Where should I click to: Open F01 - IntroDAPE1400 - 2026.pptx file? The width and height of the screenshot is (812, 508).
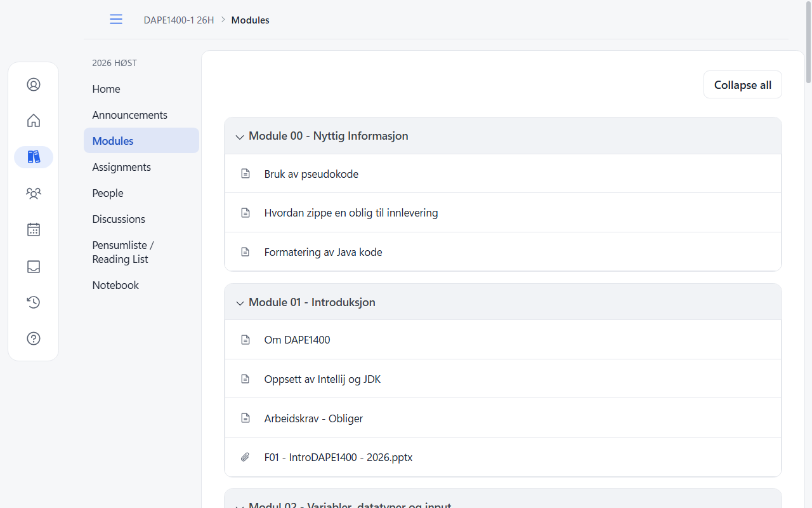click(339, 457)
